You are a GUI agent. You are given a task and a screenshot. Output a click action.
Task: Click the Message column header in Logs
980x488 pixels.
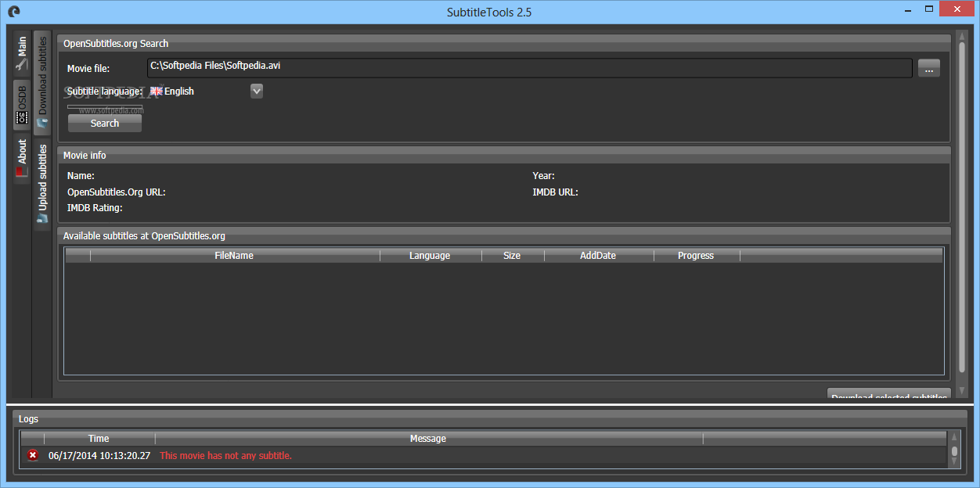[x=429, y=439]
